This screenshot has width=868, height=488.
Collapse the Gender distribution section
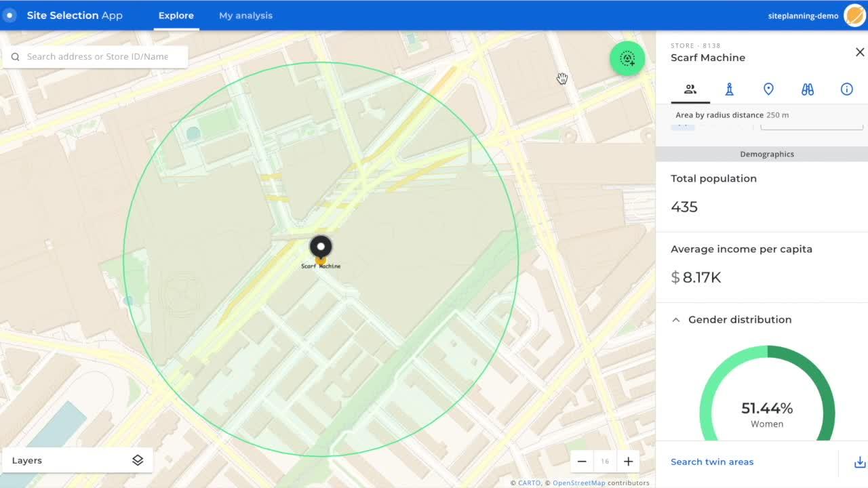tap(675, 319)
